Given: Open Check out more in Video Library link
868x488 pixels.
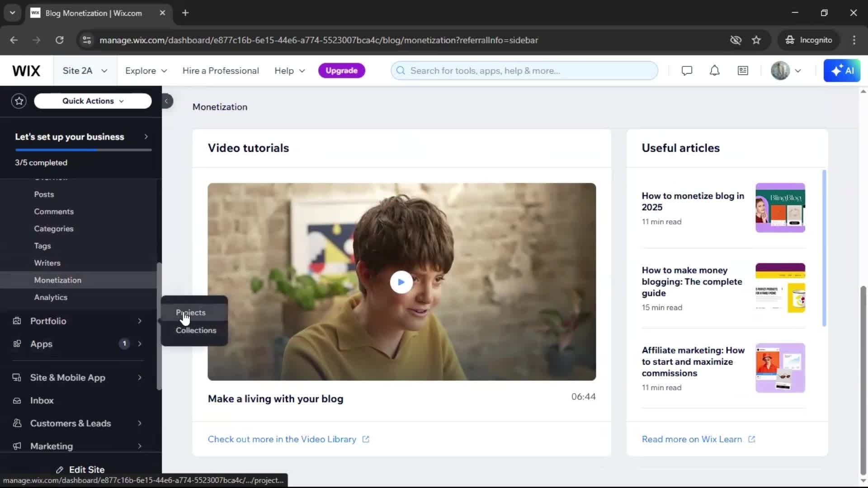Looking at the screenshot, I should pyautogui.click(x=288, y=439).
